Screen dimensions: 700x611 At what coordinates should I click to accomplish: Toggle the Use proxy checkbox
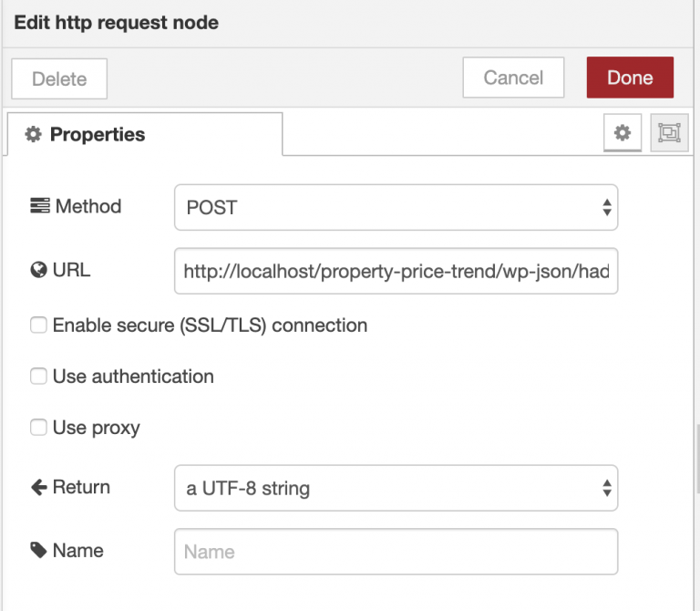(x=39, y=428)
